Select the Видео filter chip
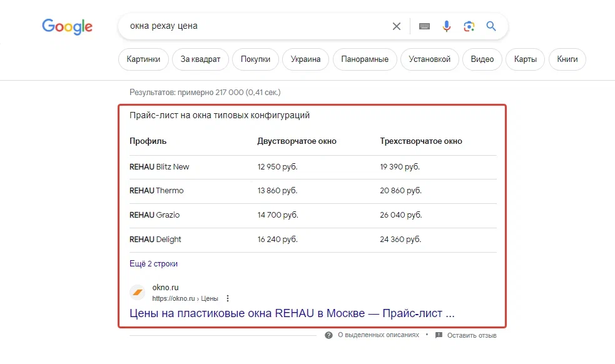615x364 pixels. (482, 59)
